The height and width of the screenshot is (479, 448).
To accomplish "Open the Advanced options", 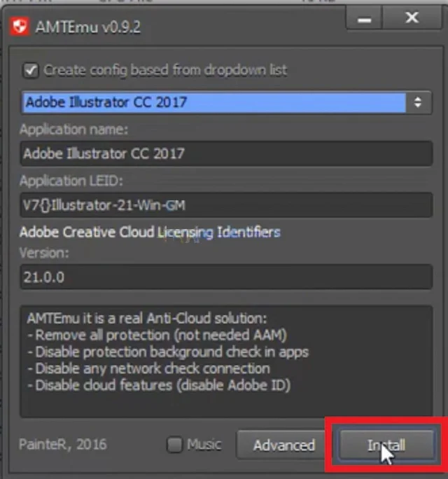I will click(283, 445).
